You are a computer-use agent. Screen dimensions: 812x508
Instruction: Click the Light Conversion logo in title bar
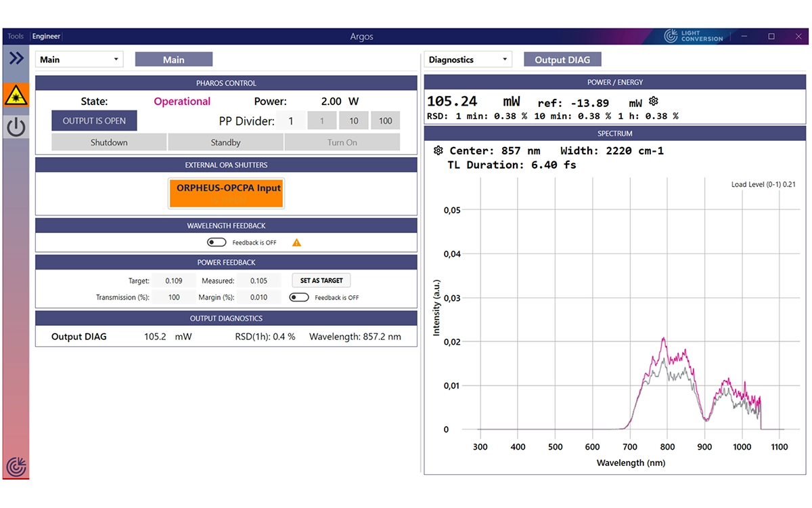694,36
